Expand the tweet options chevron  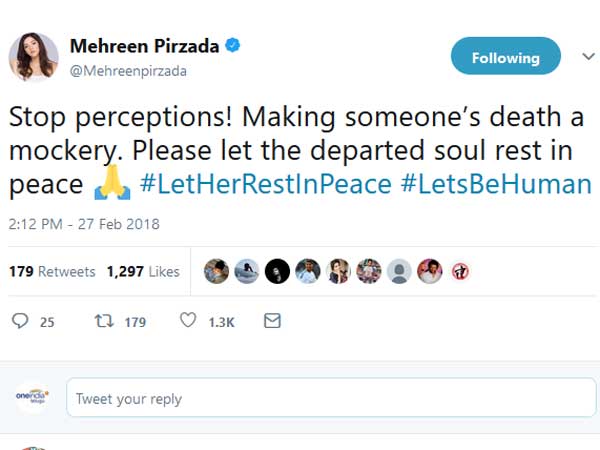588,57
